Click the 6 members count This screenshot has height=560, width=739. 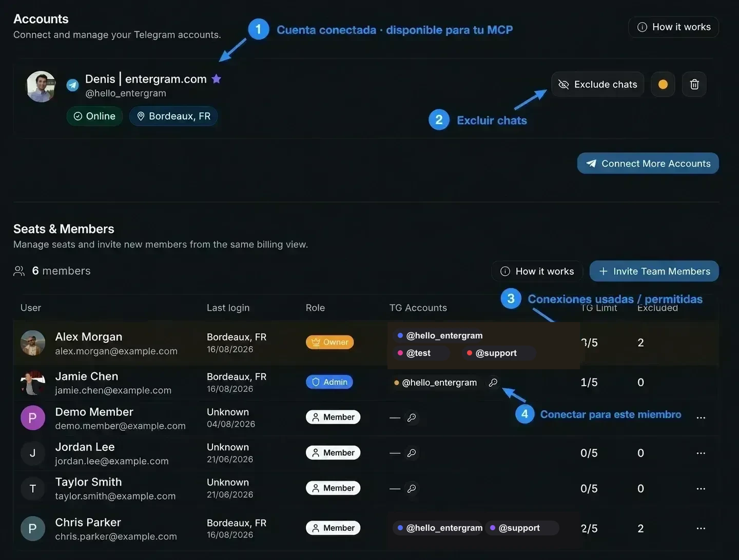click(x=61, y=271)
